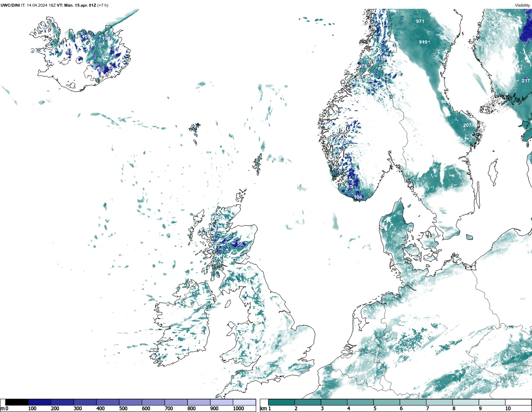Select the 9–10 km lightest teal swatch

point(492,402)
